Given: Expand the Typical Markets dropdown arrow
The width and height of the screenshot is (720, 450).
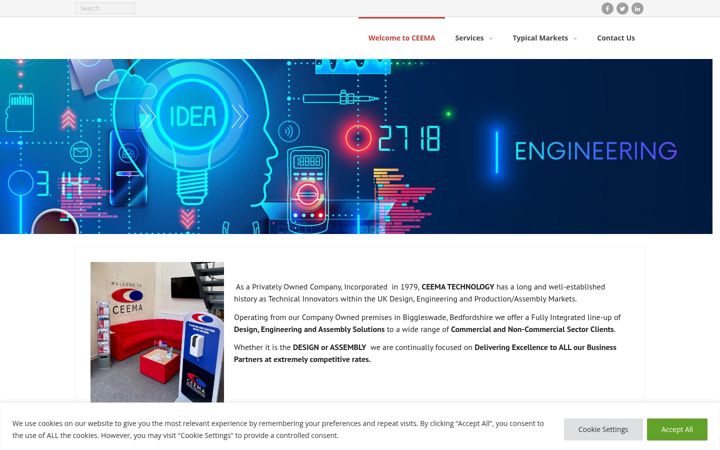Looking at the screenshot, I should (x=575, y=39).
